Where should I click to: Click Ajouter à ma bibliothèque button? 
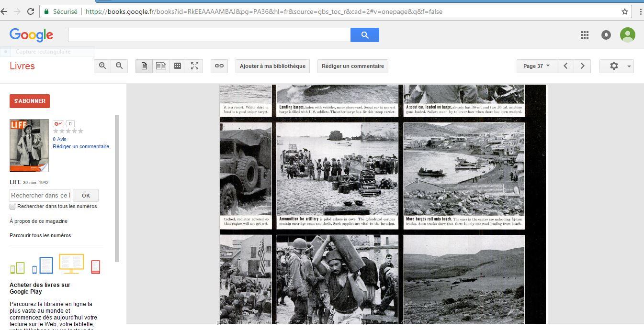pos(272,66)
